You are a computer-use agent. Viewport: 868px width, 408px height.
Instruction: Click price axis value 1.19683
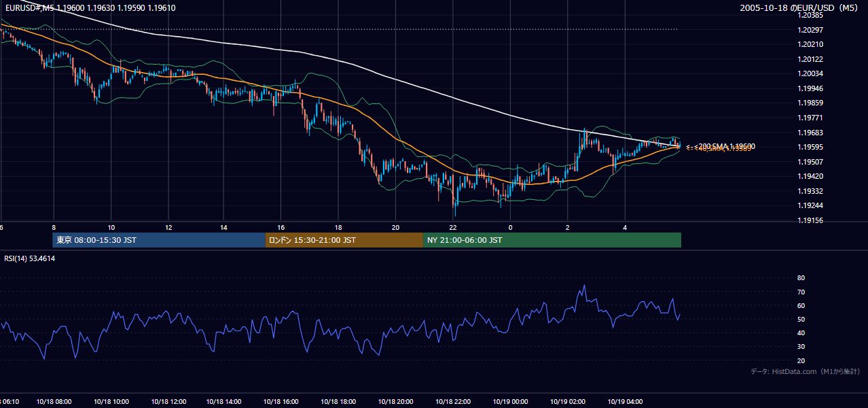click(x=810, y=133)
